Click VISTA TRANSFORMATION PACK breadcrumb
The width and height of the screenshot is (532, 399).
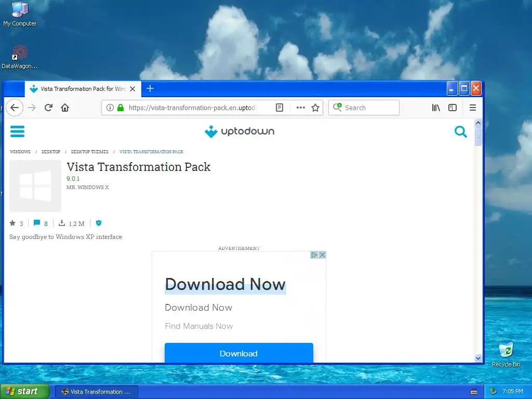151,152
